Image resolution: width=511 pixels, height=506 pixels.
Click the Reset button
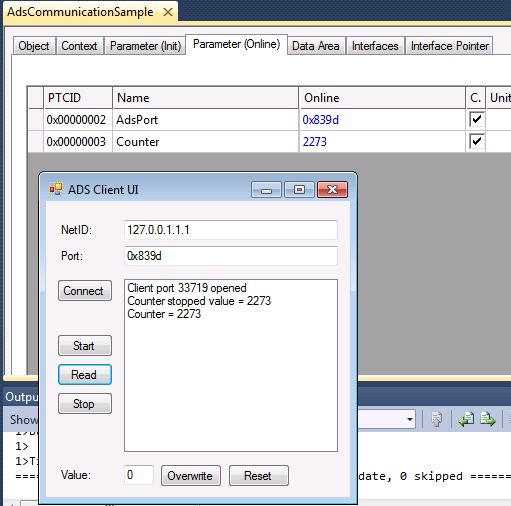click(259, 475)
